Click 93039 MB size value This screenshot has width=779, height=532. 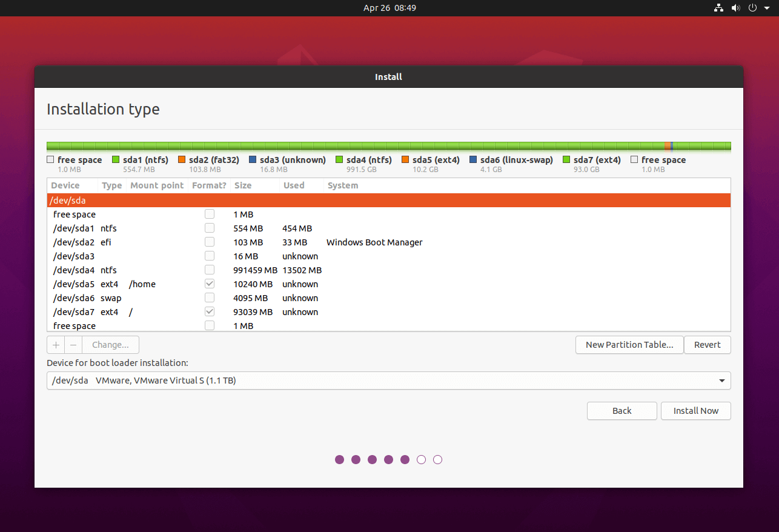253,312
